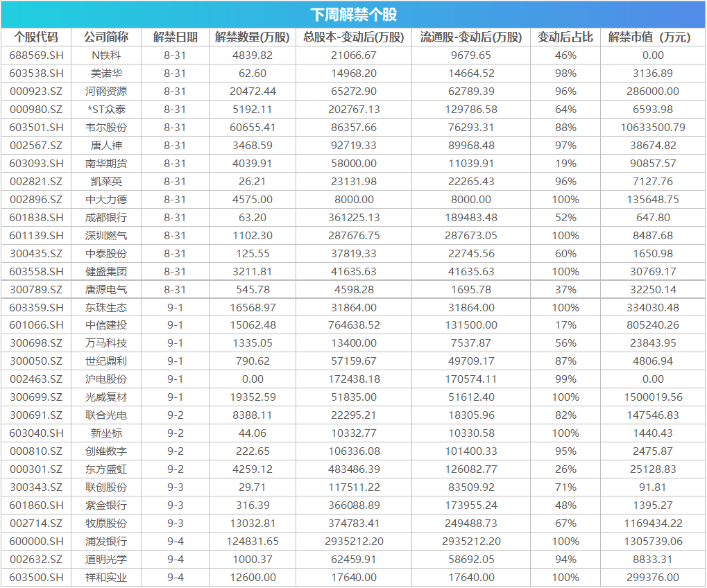Click company name 唐人神
This screenshot has width=707, height=588.
tap(106, 146)
